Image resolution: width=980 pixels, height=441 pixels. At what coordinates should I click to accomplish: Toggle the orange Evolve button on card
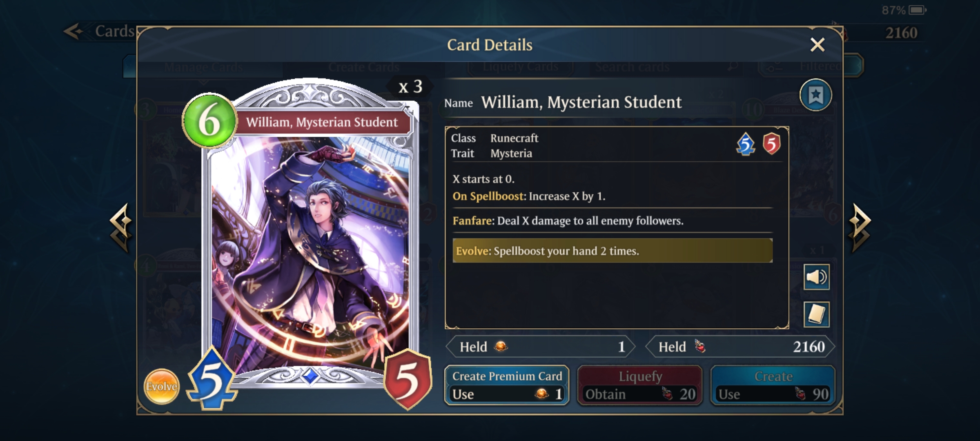click(x=162, y=386)
